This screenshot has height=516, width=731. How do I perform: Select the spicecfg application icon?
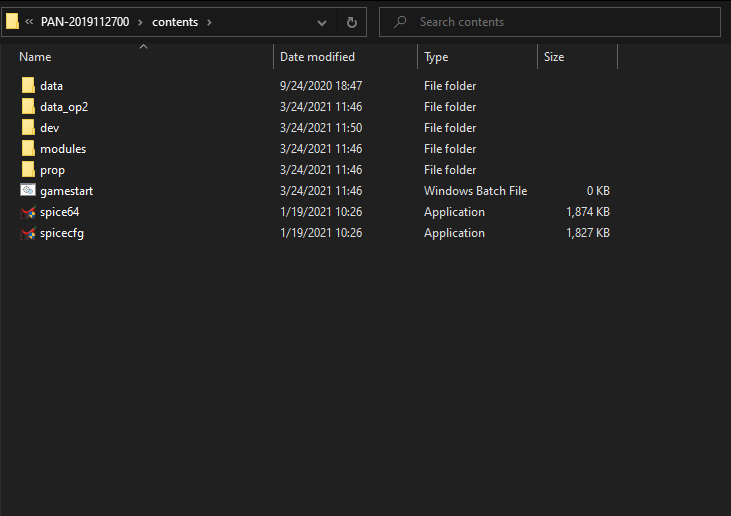28,233
